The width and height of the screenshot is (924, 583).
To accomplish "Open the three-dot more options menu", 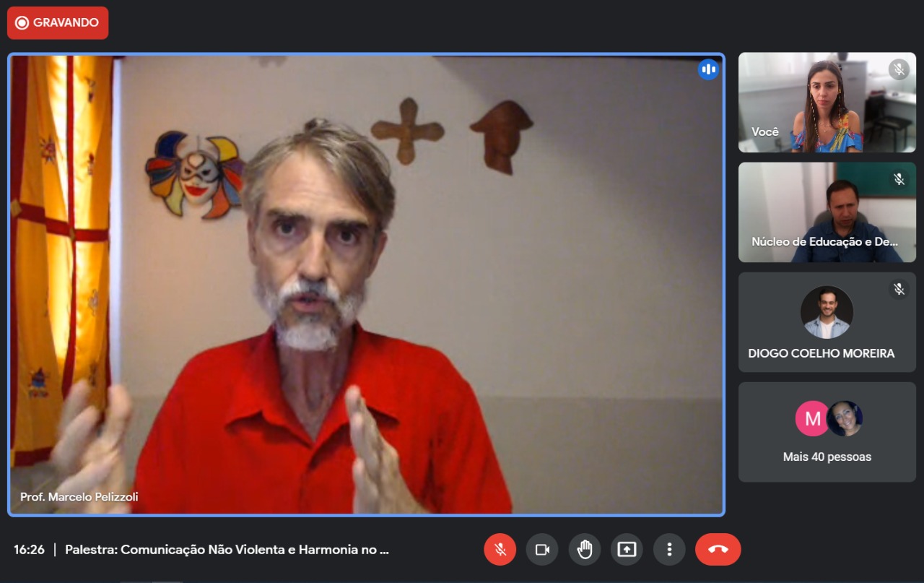I will [669, 550].
